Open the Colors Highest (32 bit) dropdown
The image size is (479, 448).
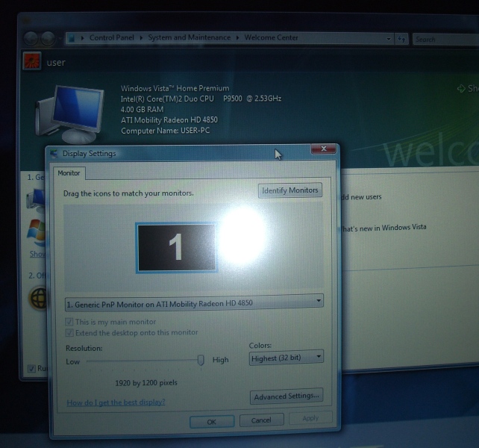287,358
